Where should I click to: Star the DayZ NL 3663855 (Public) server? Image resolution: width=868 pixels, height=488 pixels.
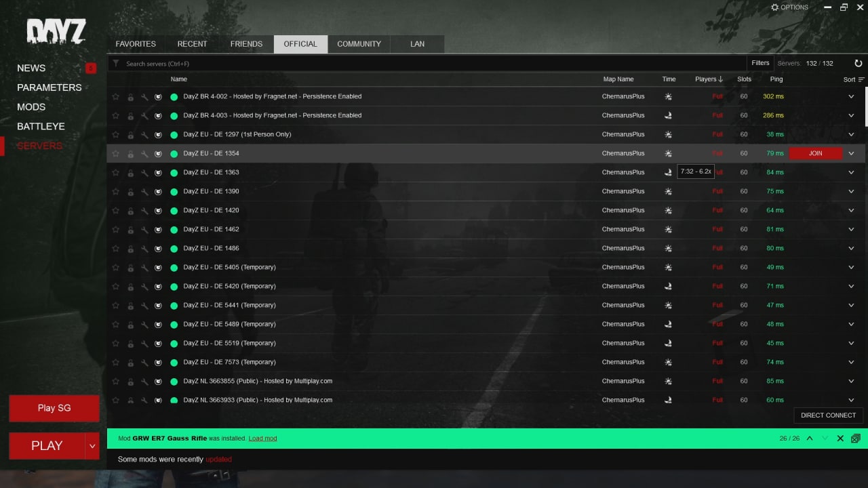pyautogui.click(x=115, y=381)
